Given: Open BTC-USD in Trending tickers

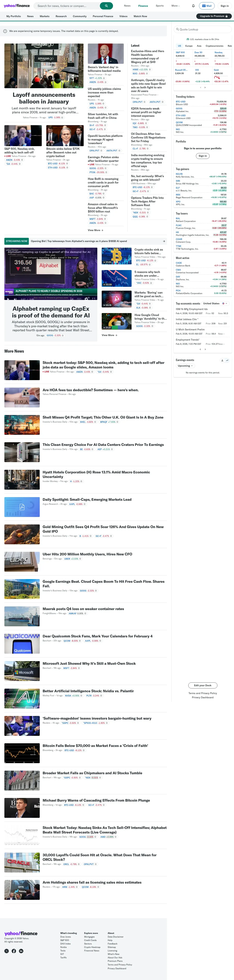Looking at the screenshot, I should tap(181, 101).
